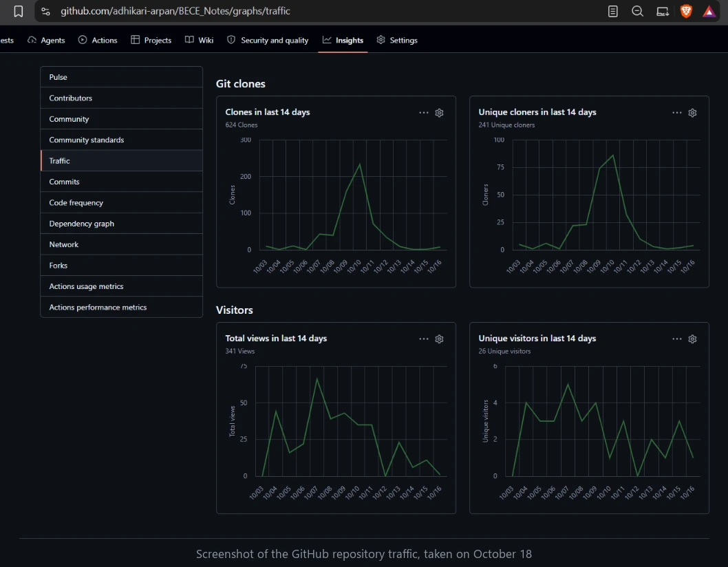Click the '241 Unique cloners' text
The height and width of the screenshot is (567, 728).
click(506, 125)
